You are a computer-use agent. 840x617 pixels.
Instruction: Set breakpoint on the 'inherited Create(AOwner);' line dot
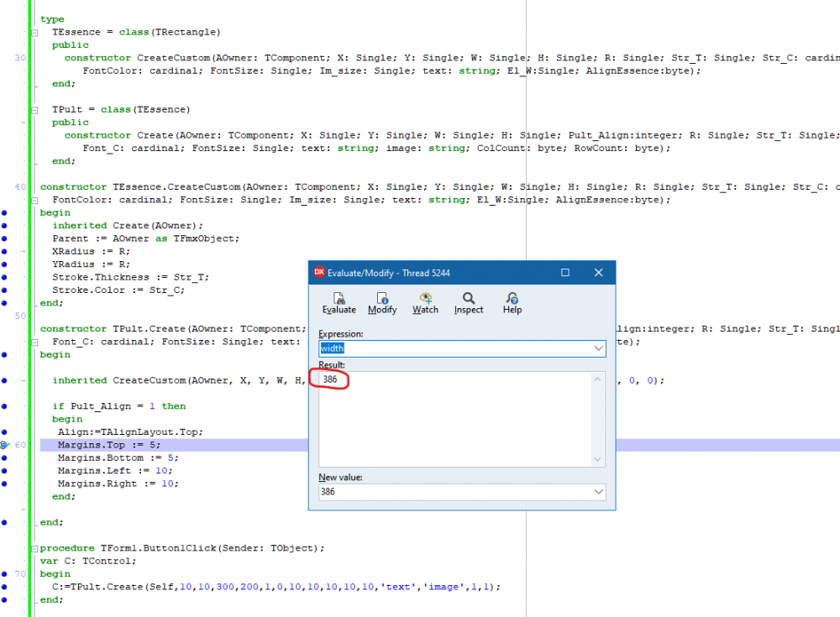(4, 226)
